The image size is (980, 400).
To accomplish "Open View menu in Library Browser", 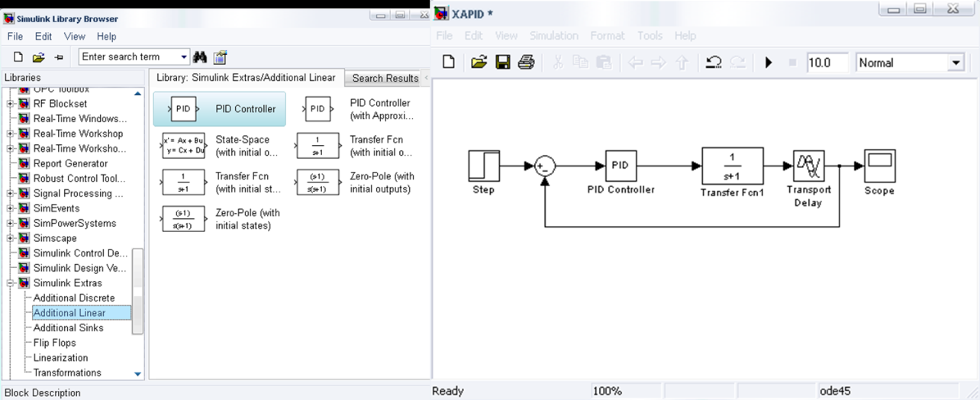I will (75, 37).
